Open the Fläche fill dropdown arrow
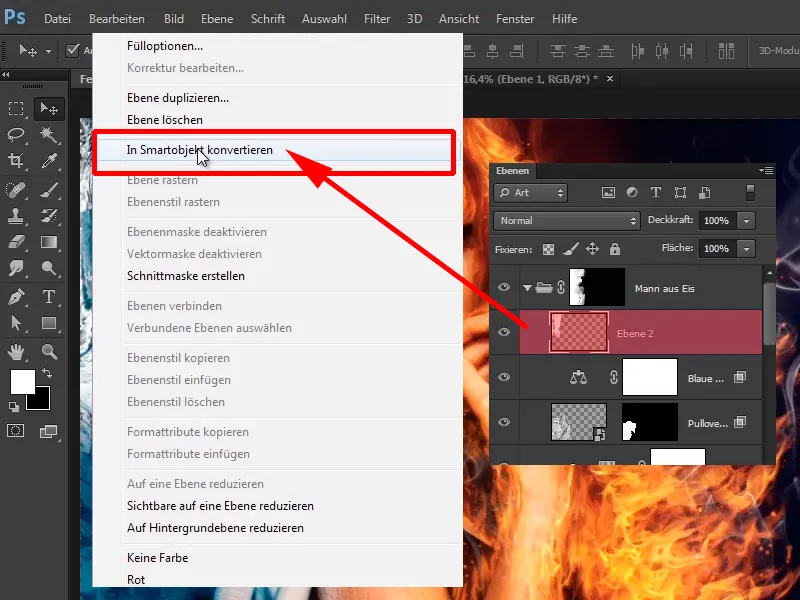800x600 pixels. (x=746, y=249)
